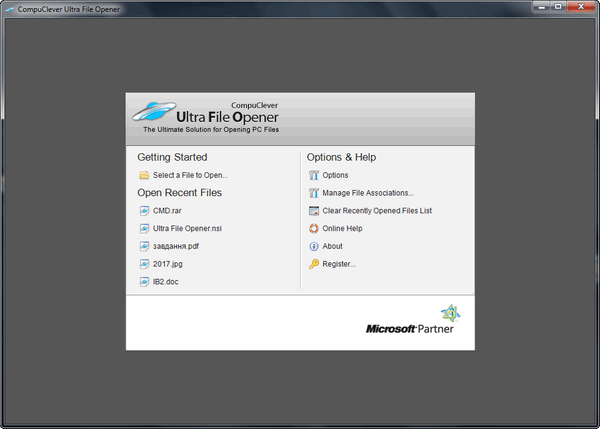Minimize the Ultra File Opener window
The height and width of the screenshot is (429, 600).
click(x=541, y=7)
